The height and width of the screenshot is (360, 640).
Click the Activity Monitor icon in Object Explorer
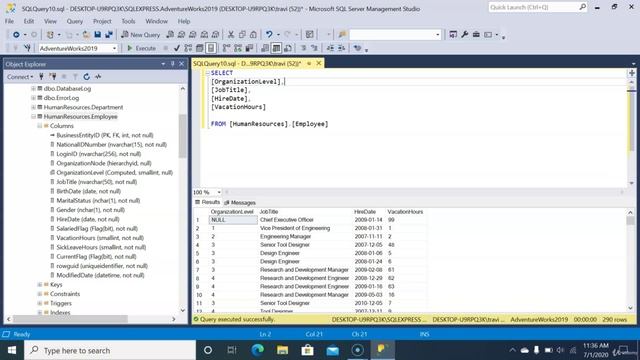coord(98,77)
